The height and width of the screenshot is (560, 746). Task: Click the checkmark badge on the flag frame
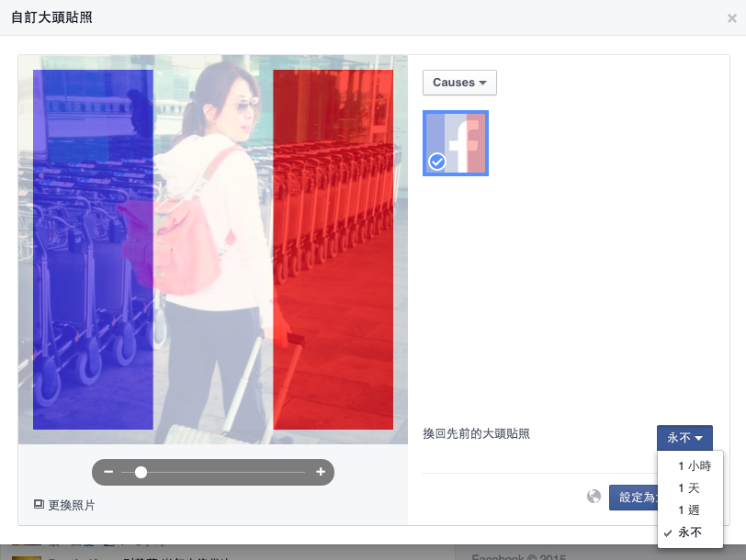click(x=437, y=162)
